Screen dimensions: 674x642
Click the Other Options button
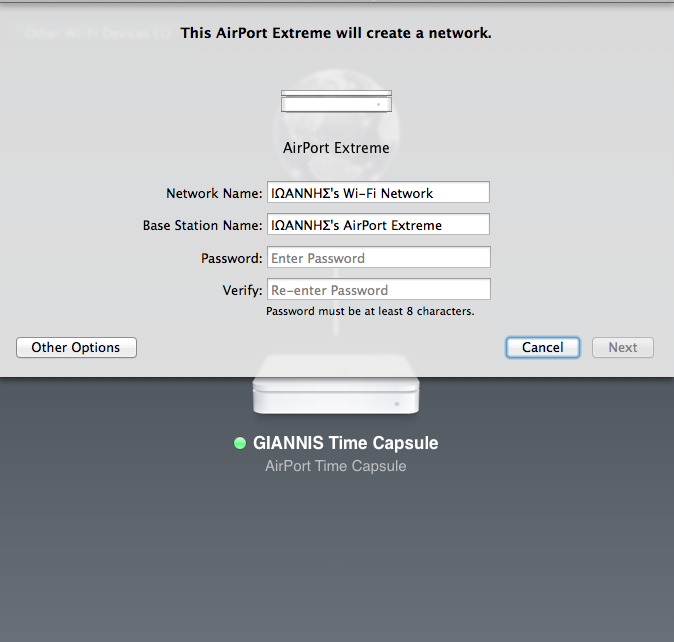click(77, 347)
